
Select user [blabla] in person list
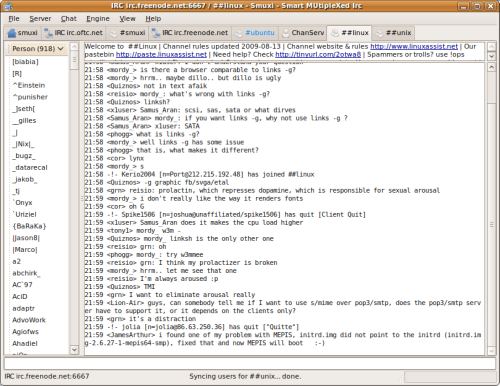25,62
